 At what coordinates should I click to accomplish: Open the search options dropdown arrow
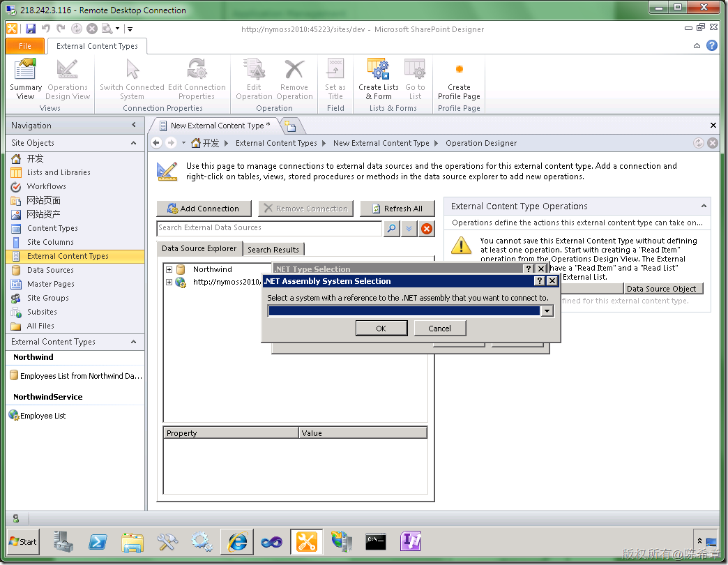click(409, 228)
